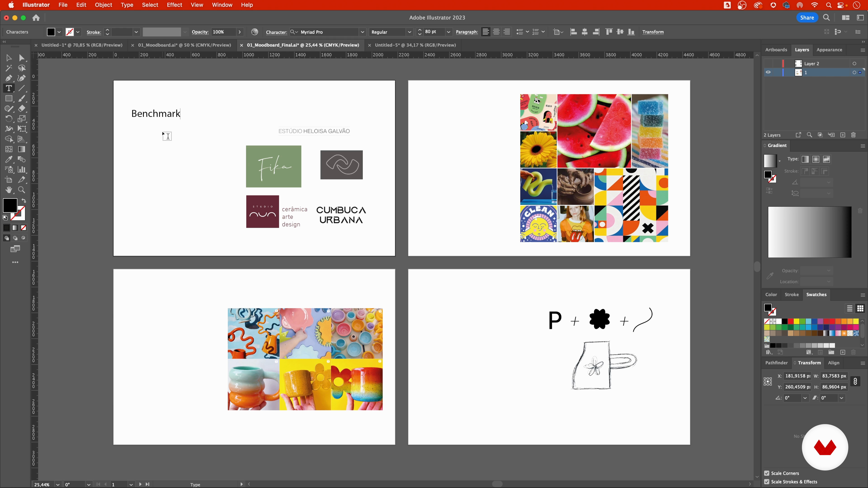Open the Transform link in control bar
868x488 pixels.
coord(653,32)
